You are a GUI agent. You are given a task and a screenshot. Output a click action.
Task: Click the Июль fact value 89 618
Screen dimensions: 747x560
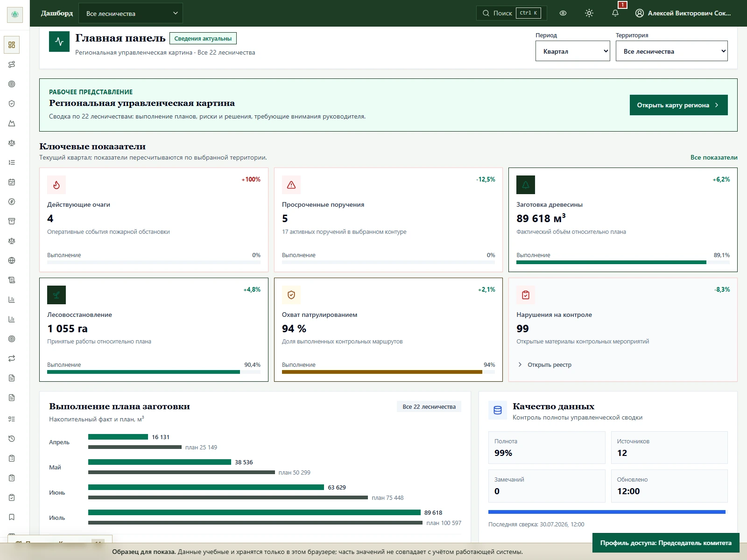pyautogui.click(x=433, y=512)
